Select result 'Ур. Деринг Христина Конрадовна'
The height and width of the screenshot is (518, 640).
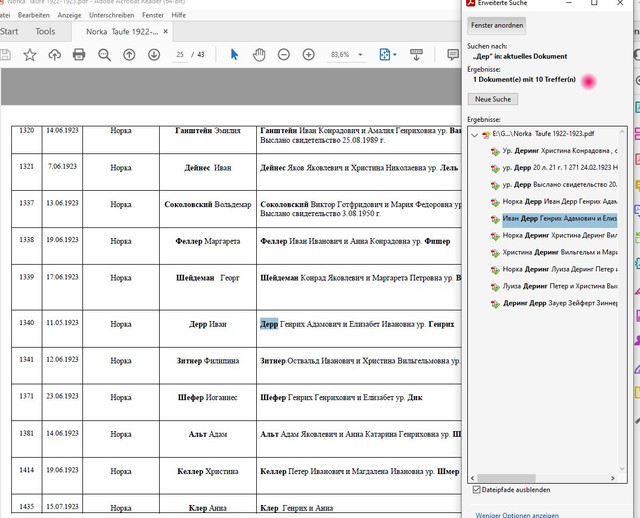560,151
